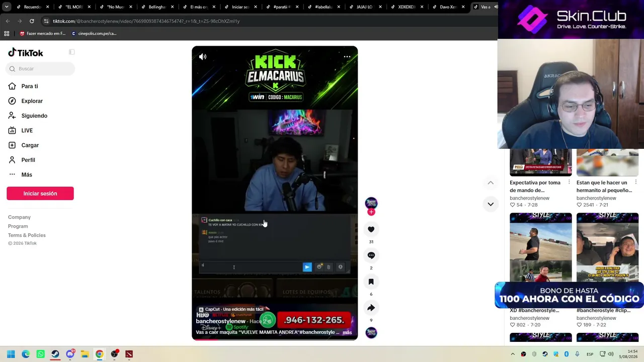Open File Explorer from taskbar

[x=85, y=354]
